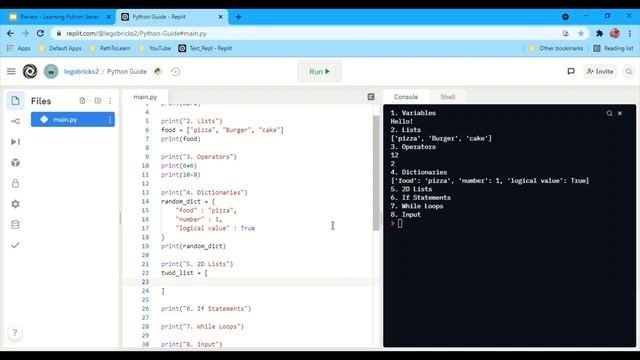Open the main.py file options menu
640x360 pixels.
coord(110,120)
